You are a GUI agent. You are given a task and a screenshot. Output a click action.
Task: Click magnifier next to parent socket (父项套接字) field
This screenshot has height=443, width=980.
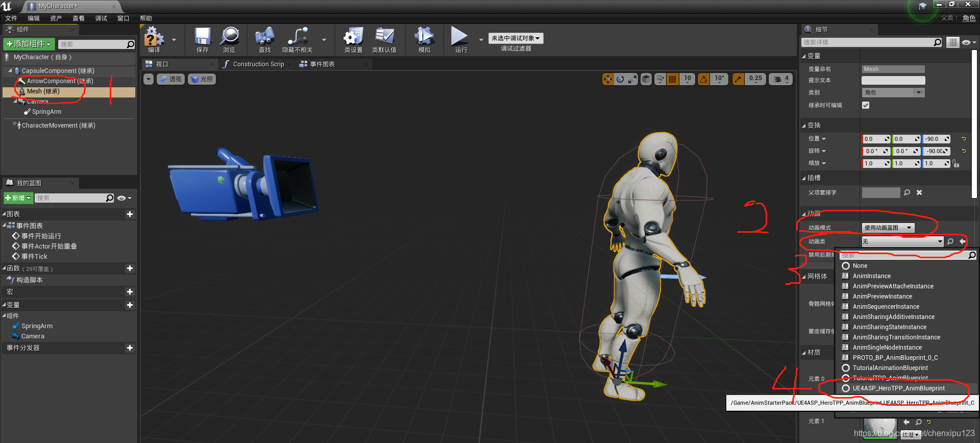(907, 192)
